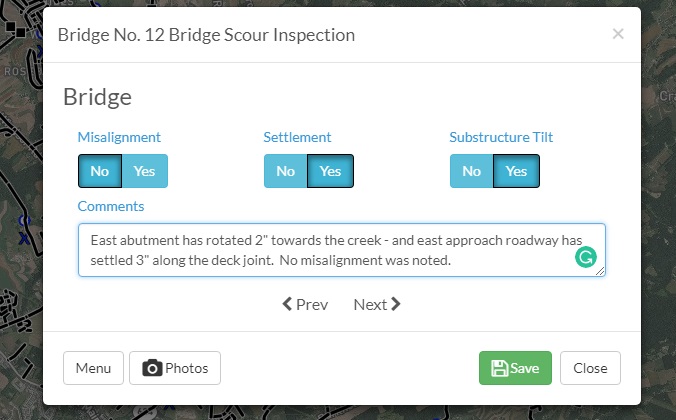Click the Substructure Tilt label
Screen dimensions: 676x420
pos(501,137)
